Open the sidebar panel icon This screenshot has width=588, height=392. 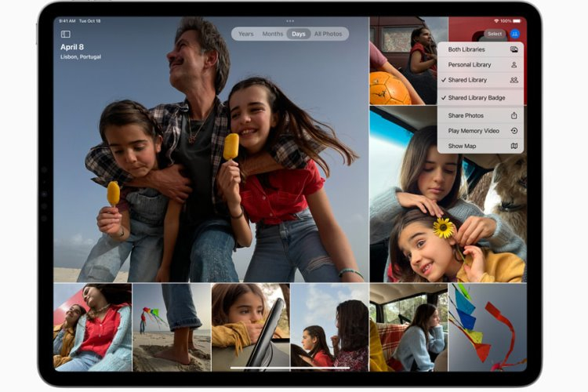pos(65,34)
